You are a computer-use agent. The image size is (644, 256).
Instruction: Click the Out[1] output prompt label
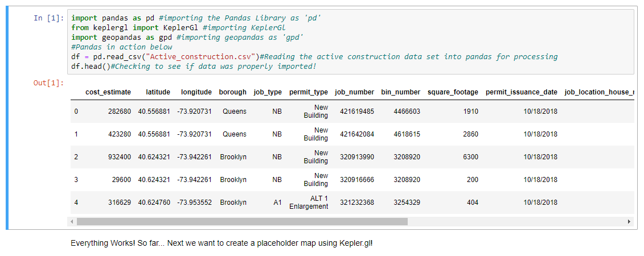[x=48, y=83]
